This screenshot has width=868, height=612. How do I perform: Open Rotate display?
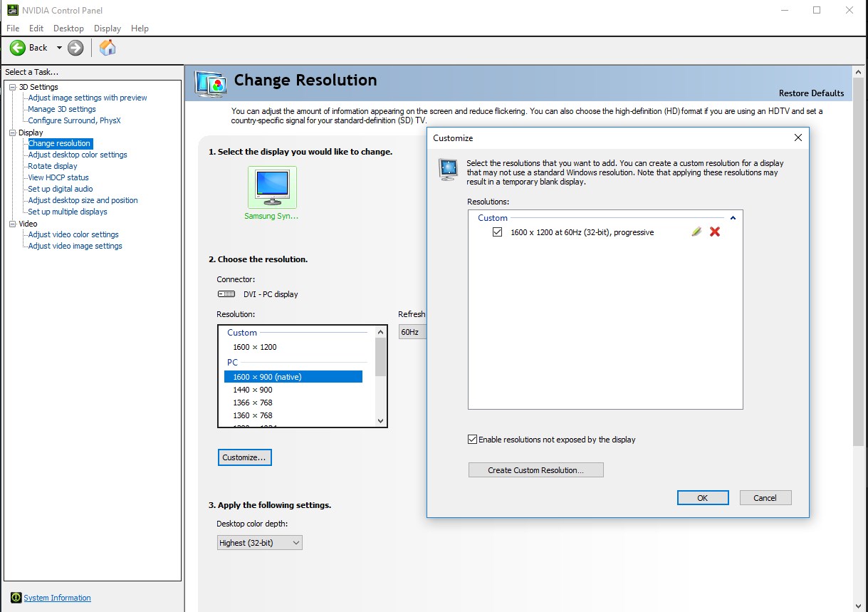click(53, 166)
